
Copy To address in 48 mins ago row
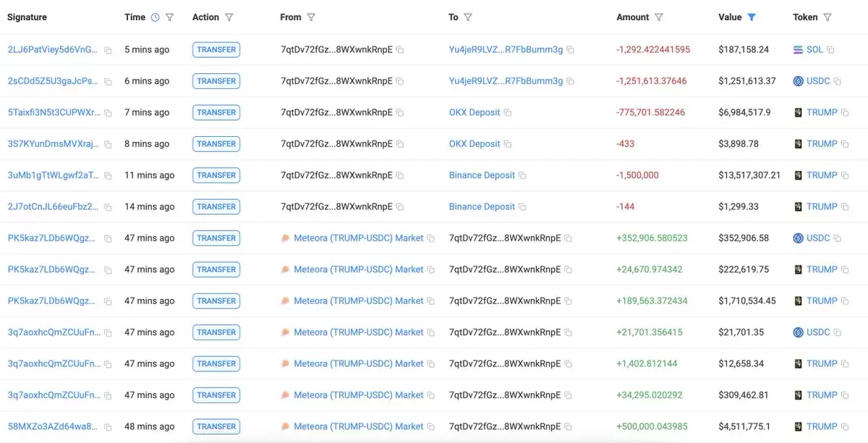coord(568,427)
